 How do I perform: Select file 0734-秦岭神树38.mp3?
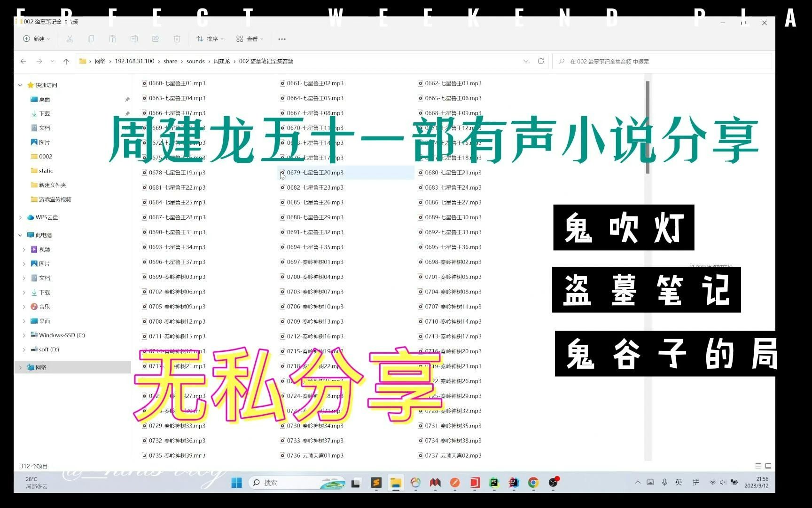450,441
